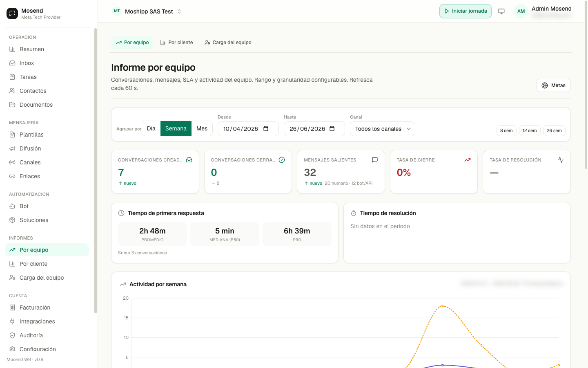Open the Metas button
This screenshot has width=588, height=368.
553,85
